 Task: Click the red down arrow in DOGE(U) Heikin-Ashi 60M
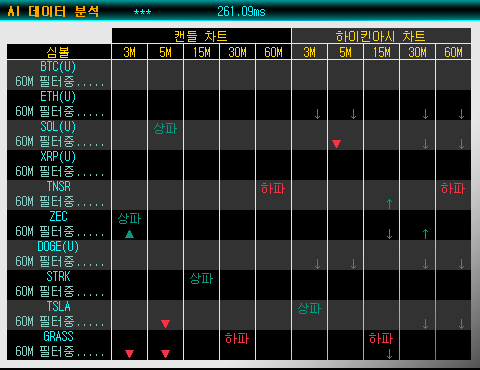461,264
